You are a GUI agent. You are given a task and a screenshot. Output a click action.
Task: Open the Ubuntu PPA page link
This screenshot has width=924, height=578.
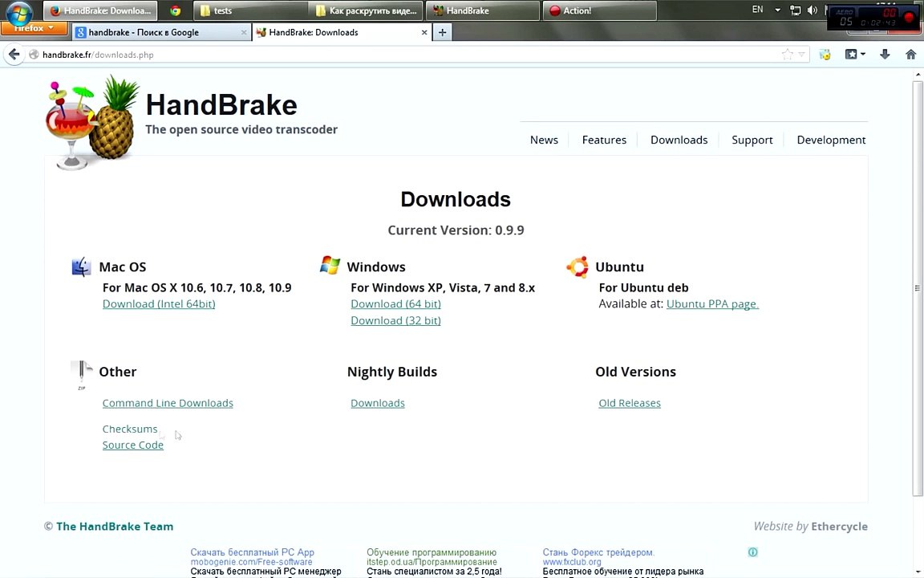point(712,303)
